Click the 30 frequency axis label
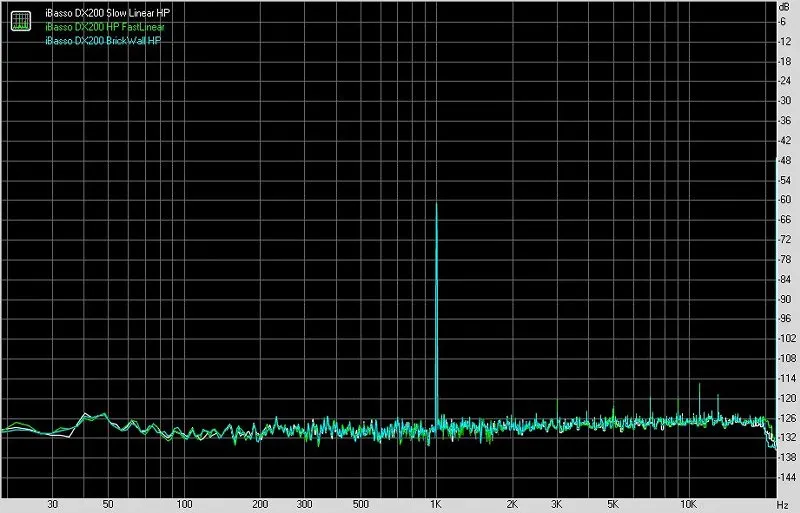 point(53,504)
